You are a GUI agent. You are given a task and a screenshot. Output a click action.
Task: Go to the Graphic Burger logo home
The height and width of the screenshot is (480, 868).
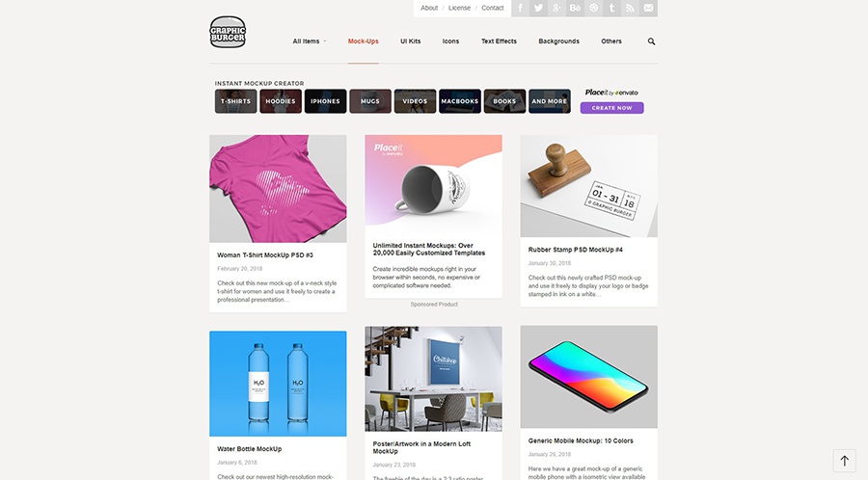228,32
